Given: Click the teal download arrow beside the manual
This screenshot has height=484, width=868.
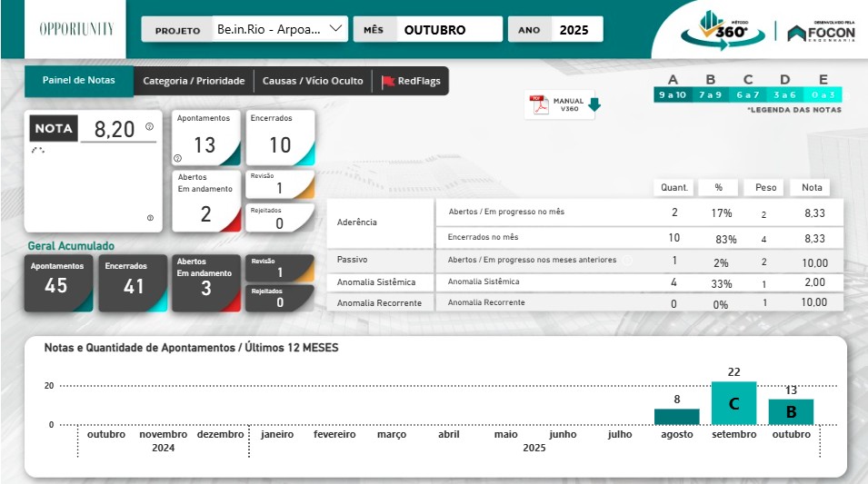Looking at the screenshot, I should (594, 105).
